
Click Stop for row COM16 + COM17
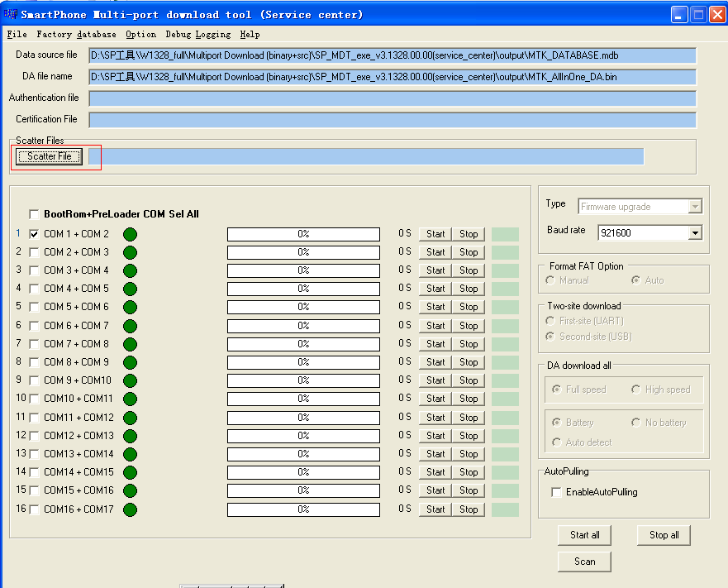[x=469, y=509]
